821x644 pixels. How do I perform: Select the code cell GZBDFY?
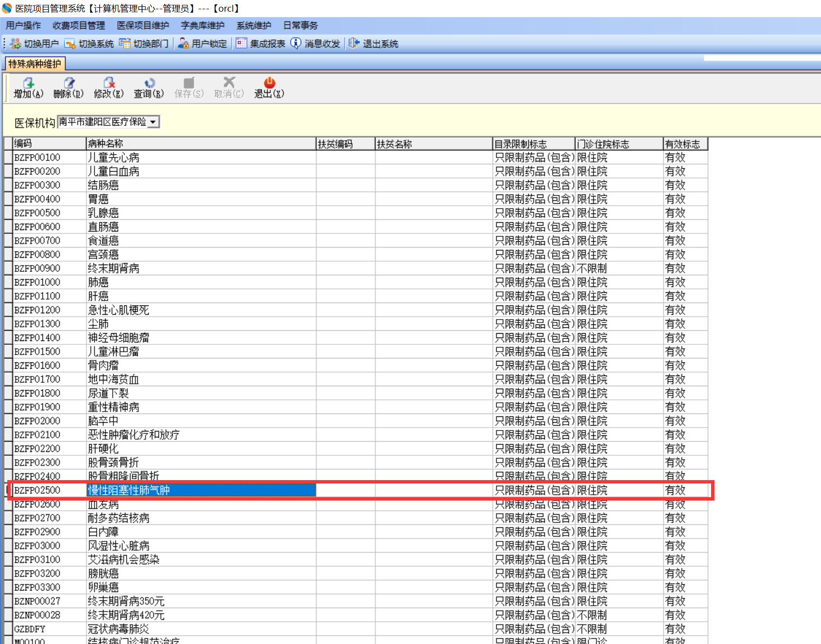50,629
